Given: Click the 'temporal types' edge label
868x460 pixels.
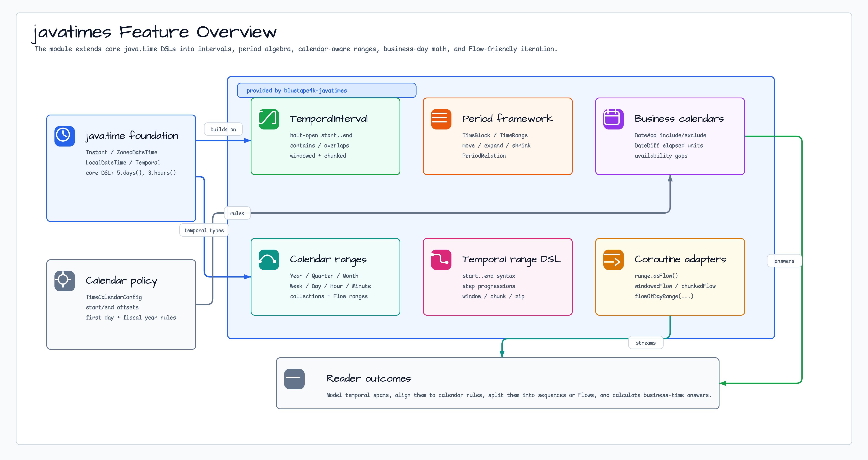Looking at the screenshot, I should [204, 230].
